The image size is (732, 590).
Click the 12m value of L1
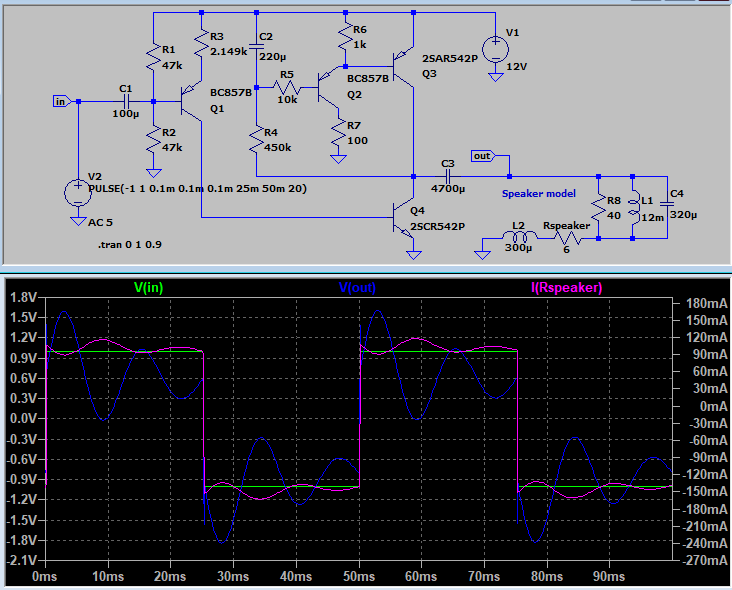[x=653, y=218]
